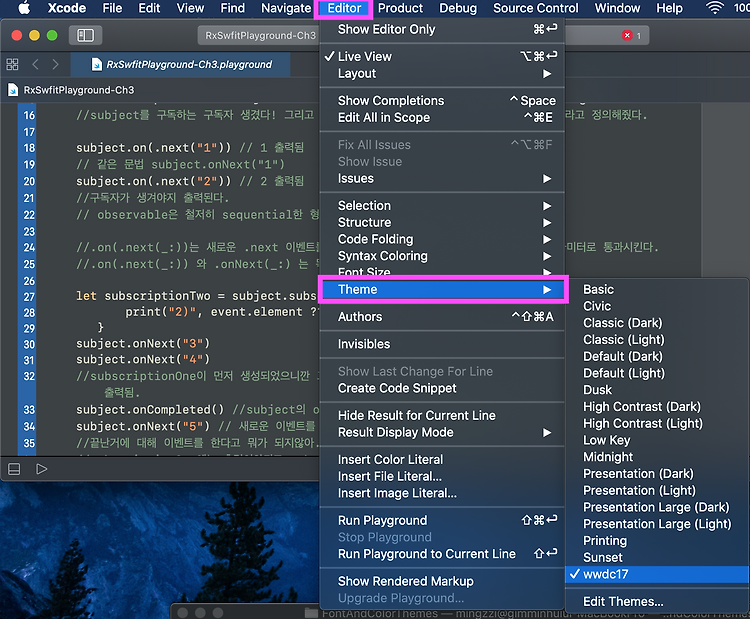Go back with the left chevron
The image size is (750, 619).
tap(35, 64)
